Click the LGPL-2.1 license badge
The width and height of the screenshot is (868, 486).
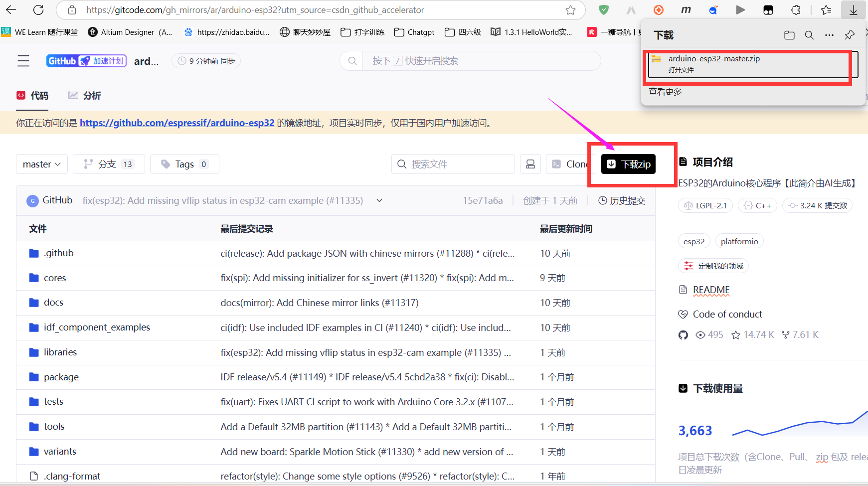pos(705,205)
